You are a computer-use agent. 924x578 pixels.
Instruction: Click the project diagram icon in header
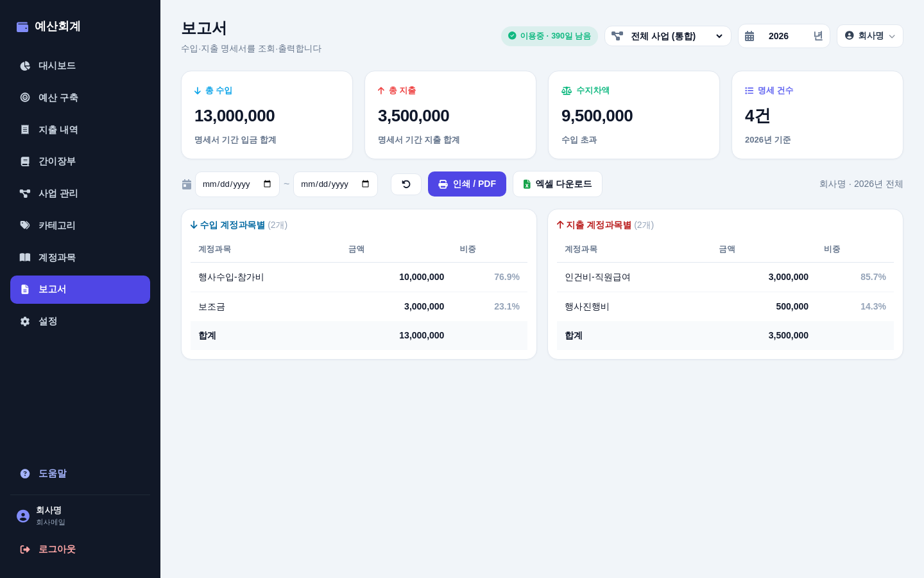(x=617, y=36)
